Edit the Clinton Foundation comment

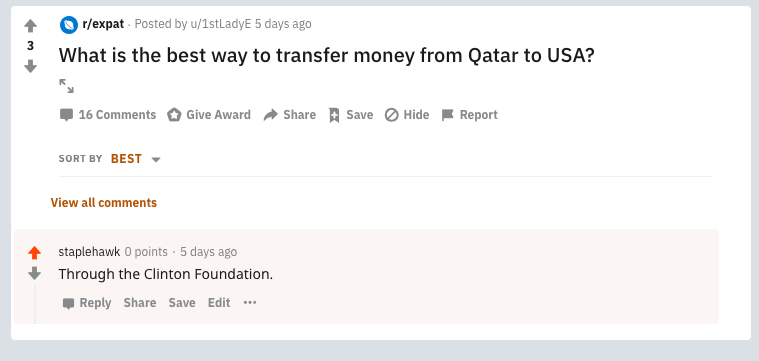tap(219, 303)
